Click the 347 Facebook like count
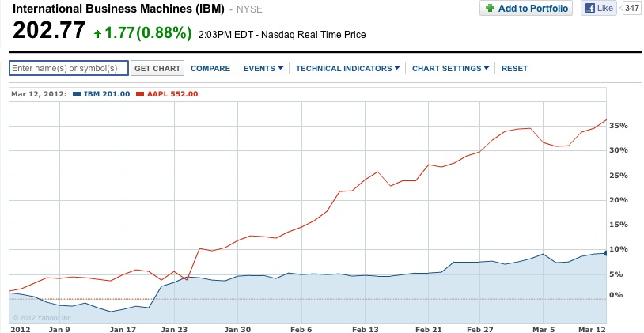This screenshot has width=644, height=333. [631, 9]
